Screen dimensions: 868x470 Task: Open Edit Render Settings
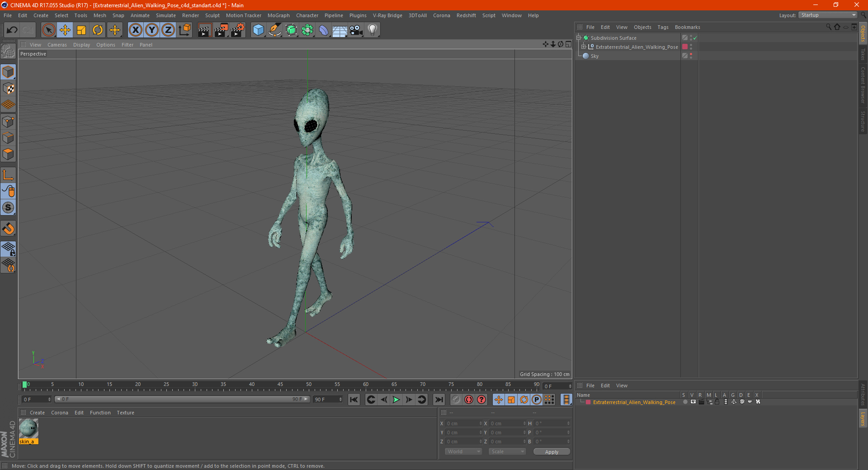238,30
